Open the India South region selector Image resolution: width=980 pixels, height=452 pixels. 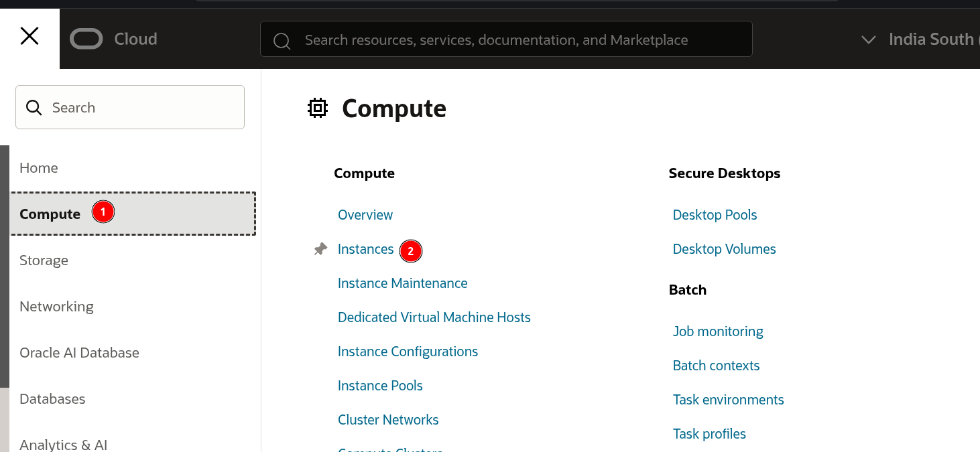pyautogui.click(x=931, y=40)
